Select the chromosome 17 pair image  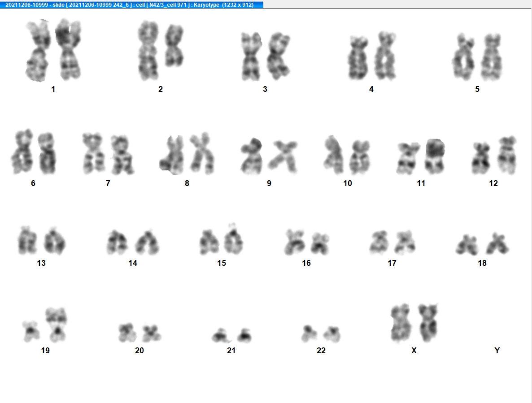tap(392, 243)
